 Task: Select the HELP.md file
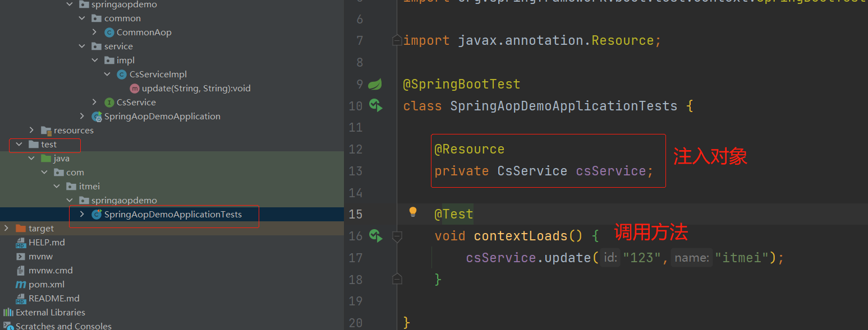(x=47, y=243)
